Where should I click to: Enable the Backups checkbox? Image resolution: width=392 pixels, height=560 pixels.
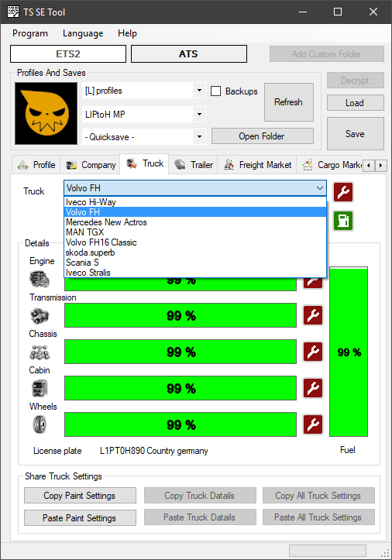[215, 91]
